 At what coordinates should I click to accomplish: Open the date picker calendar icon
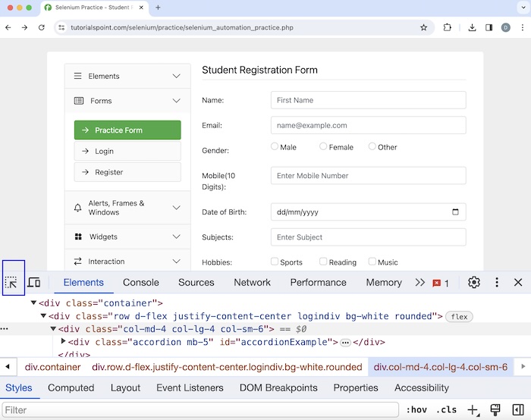click(x=455, y=212)
